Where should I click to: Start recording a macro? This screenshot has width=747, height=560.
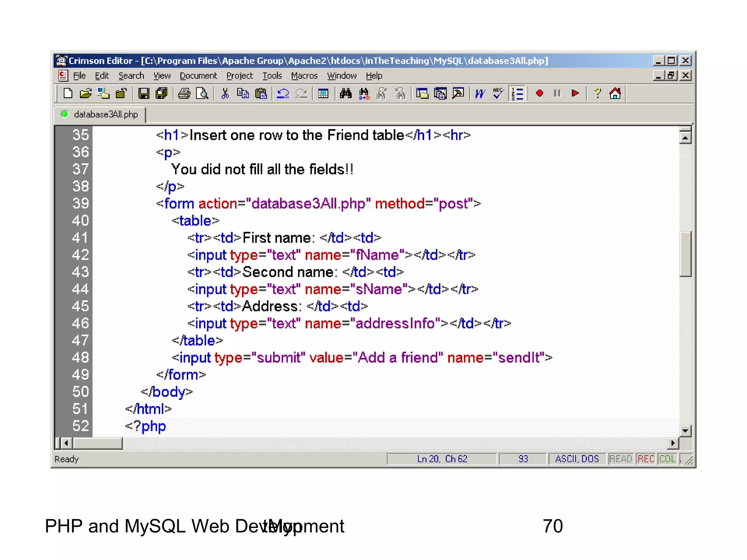(539, 94)
